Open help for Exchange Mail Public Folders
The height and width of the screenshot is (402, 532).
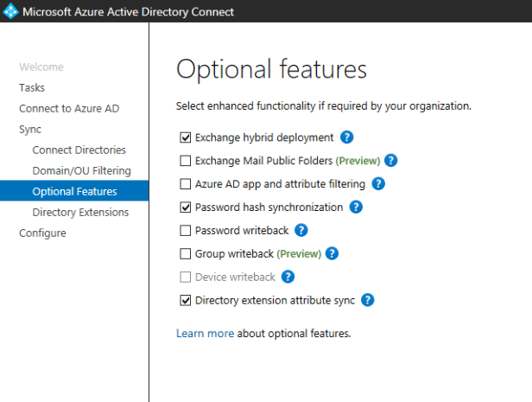click(390, 161)
